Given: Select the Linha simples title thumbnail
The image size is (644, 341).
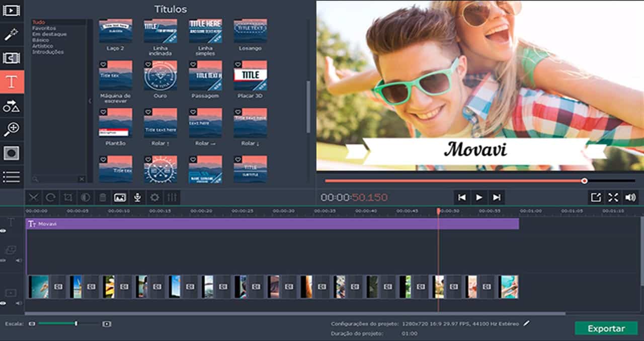Looking at the screenshot, I should tap(205, 31).
